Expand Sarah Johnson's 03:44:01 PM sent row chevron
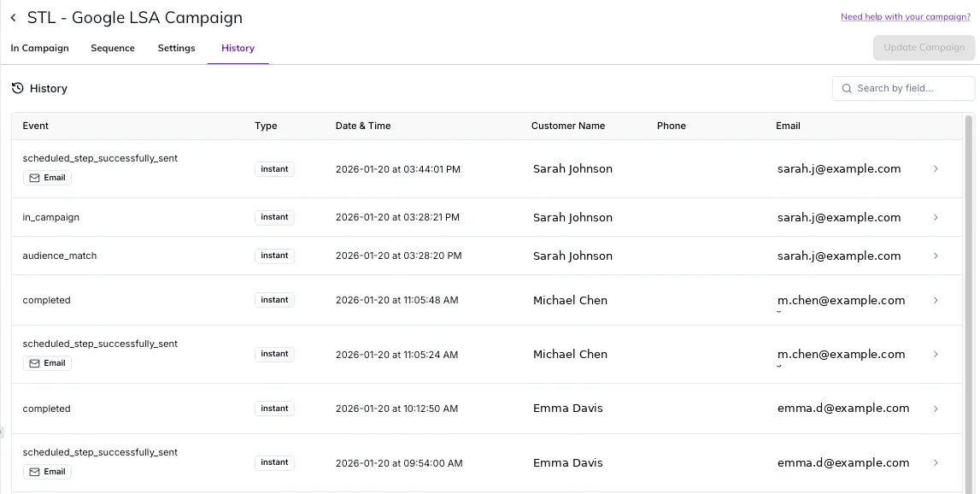The width and height of the screenshot is (980, 494). (936, 168)
